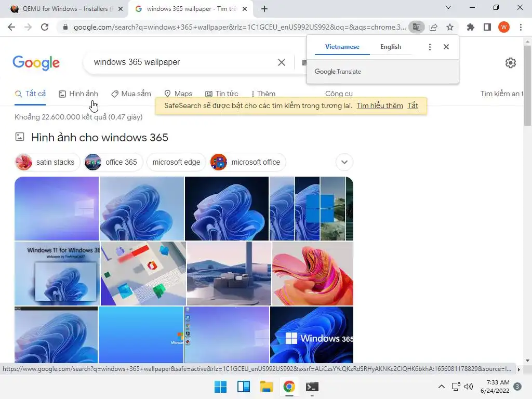The height and width of the screenshot is (399, 532).
Task: Open the Mua sắm shopping tab
Action: (x=131, y=94)
